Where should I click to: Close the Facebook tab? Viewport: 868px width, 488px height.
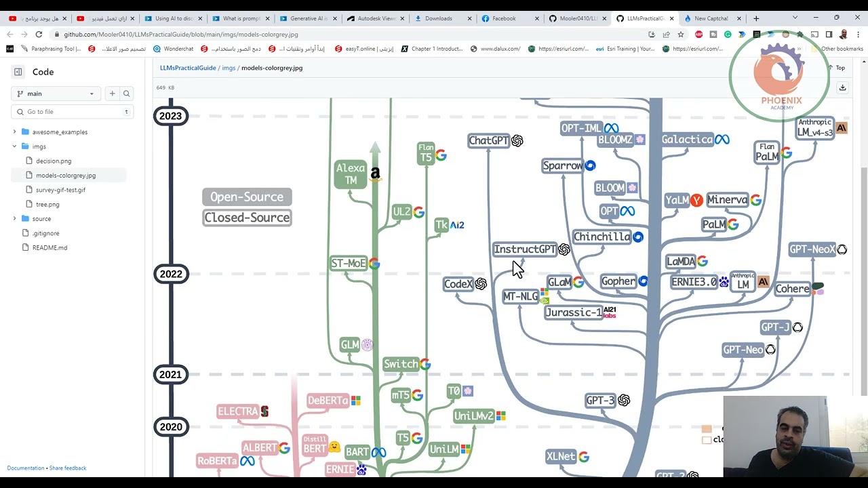[x=537, y=18]
